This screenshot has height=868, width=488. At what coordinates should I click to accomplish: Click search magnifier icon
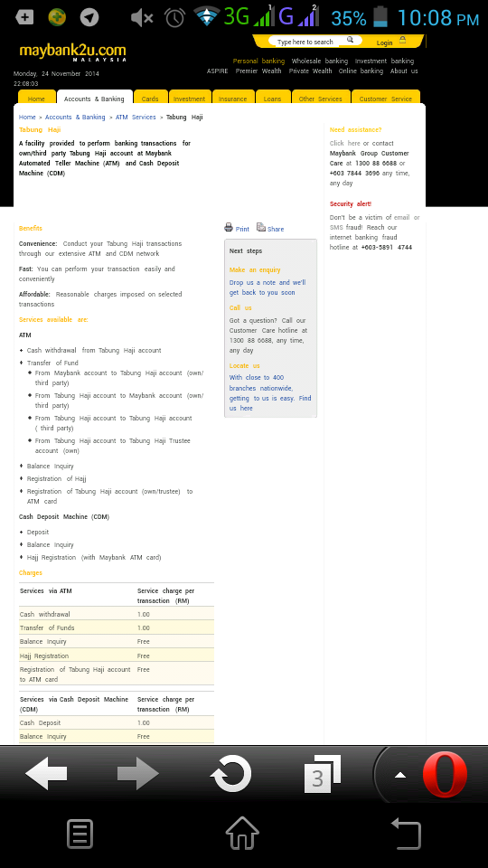click(350, 40)
